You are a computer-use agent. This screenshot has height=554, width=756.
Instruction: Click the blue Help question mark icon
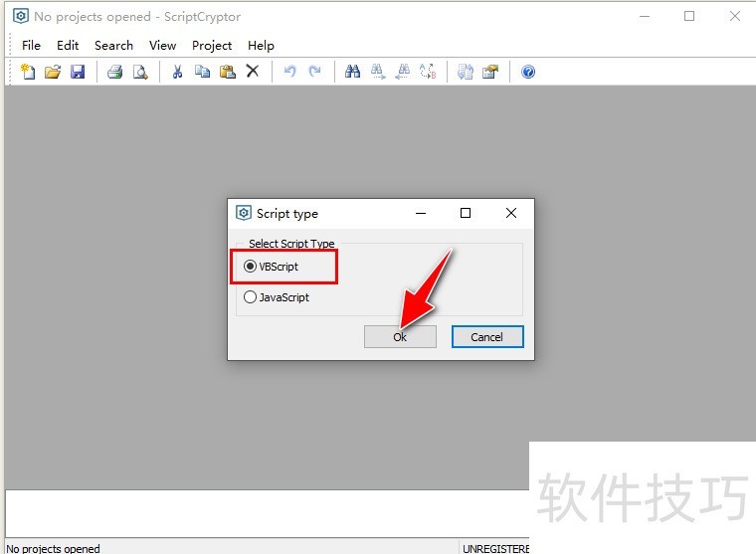528,72
